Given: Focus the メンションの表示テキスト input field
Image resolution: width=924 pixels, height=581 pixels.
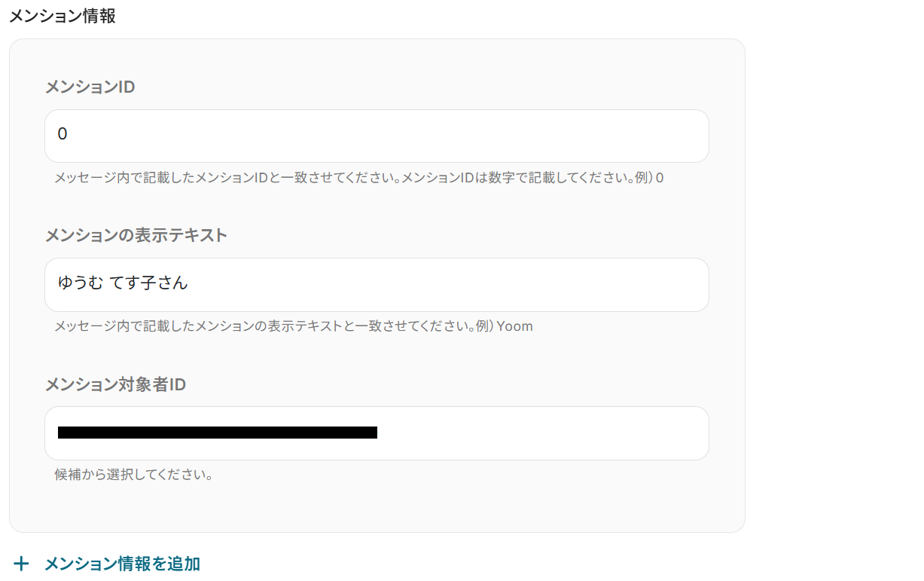Looking at the screenshot, I should [377, 285].
